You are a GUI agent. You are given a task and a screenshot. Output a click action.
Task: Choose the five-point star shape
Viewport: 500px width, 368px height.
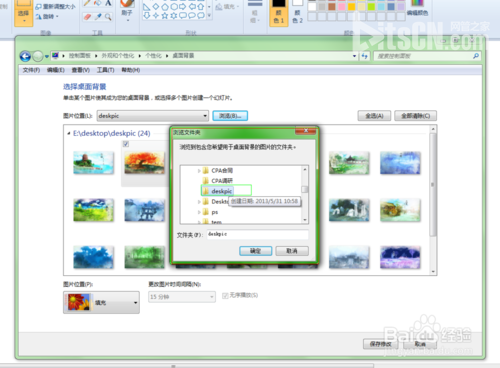tap(165, 15)
